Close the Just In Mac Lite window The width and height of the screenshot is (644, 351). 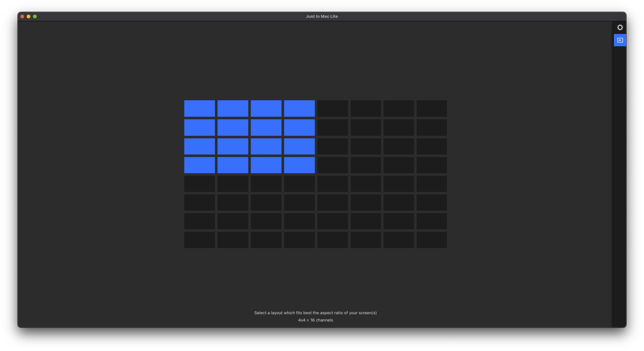click(22, 16)
